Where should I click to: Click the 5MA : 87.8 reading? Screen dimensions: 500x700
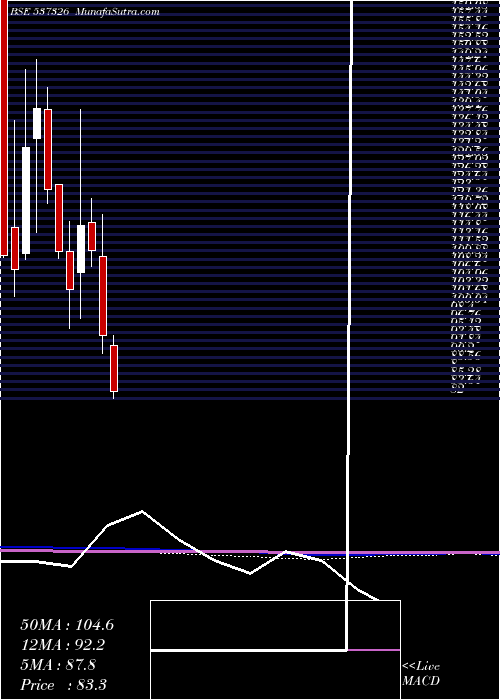pyautogui.click(x=58, y=665)
